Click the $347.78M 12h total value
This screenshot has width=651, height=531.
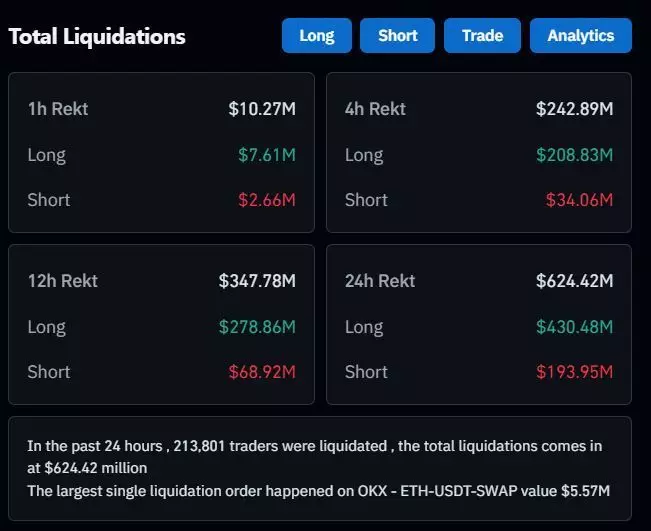257,280
